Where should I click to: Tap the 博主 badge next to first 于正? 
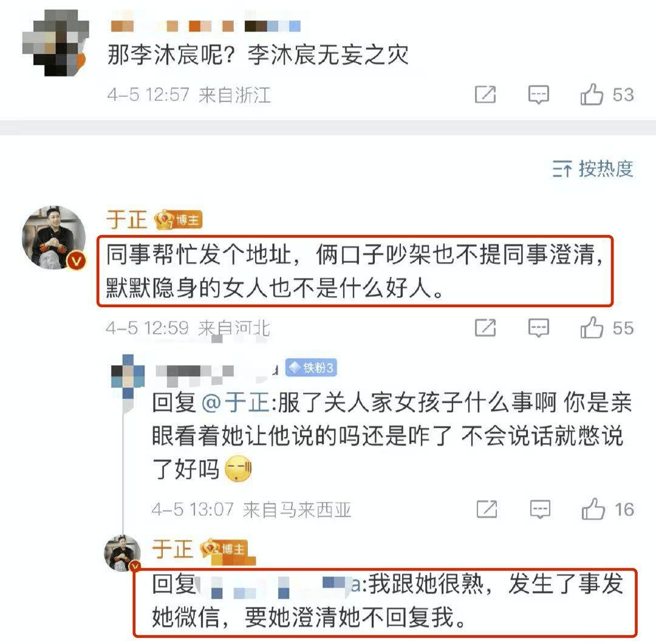179,220
